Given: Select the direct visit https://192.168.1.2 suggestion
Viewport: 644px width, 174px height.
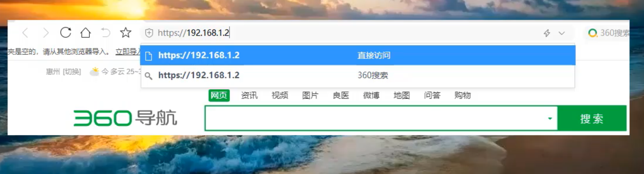Looking at the screenshot, I should (358, 55).
